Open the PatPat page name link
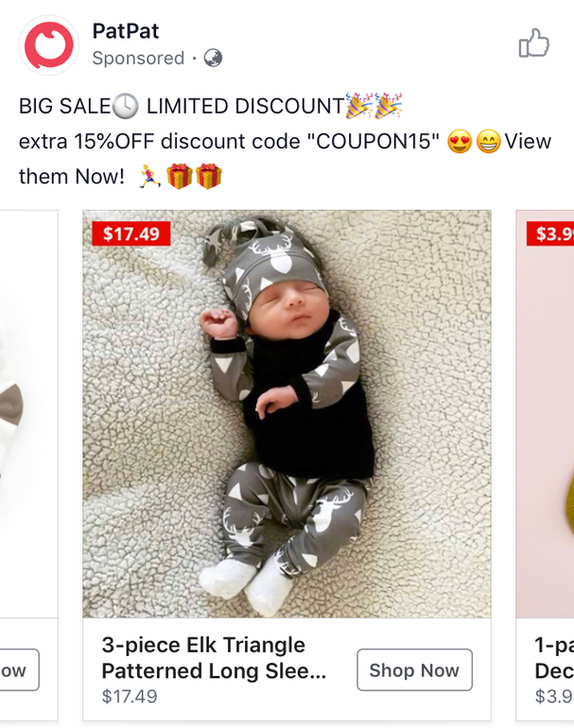574x728 pixels. coord(124,31)
